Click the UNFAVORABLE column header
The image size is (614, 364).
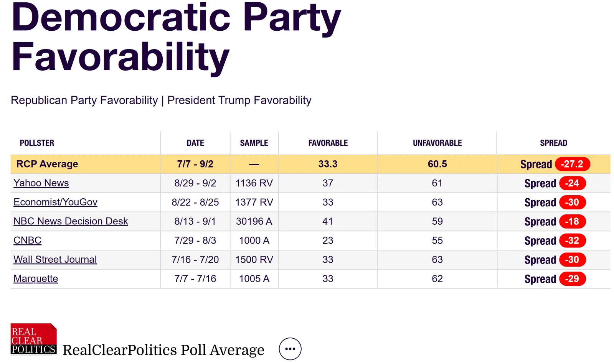click(437, 143)
